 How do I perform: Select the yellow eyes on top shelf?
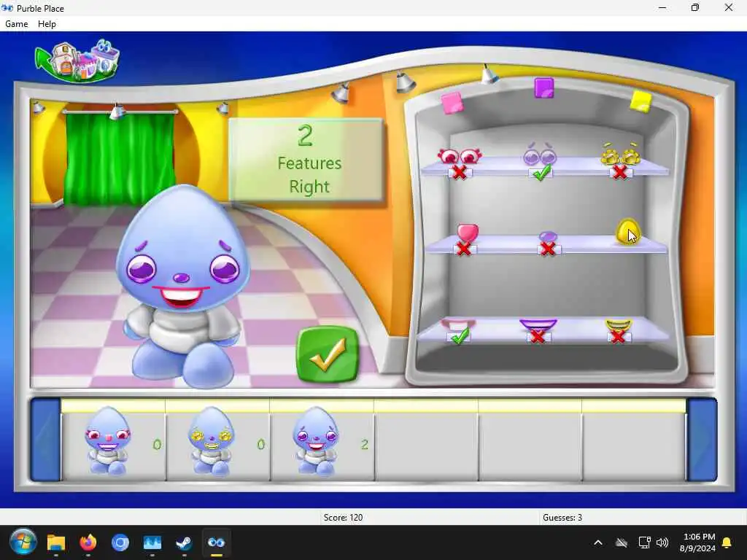point(620,154)
